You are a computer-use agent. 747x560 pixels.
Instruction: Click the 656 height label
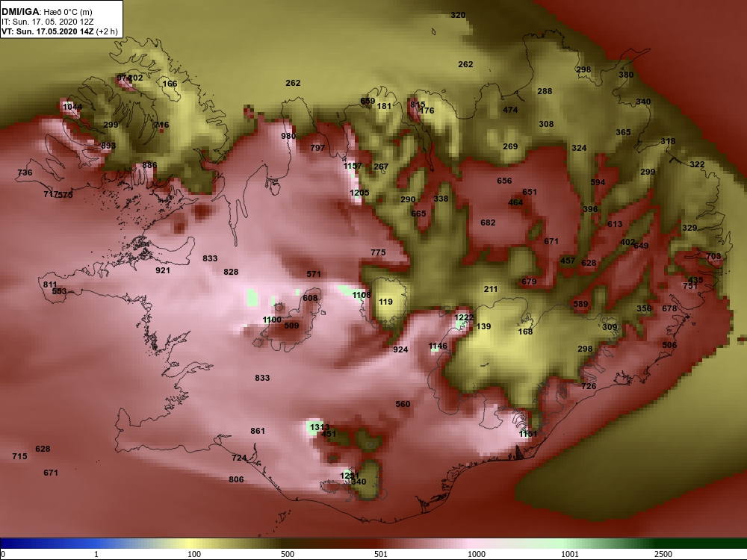[504, 181]
